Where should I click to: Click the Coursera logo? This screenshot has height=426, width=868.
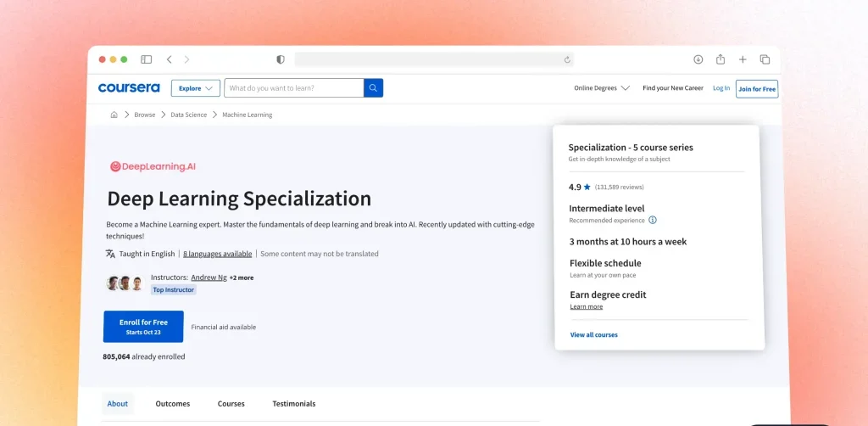click(129, 88)
